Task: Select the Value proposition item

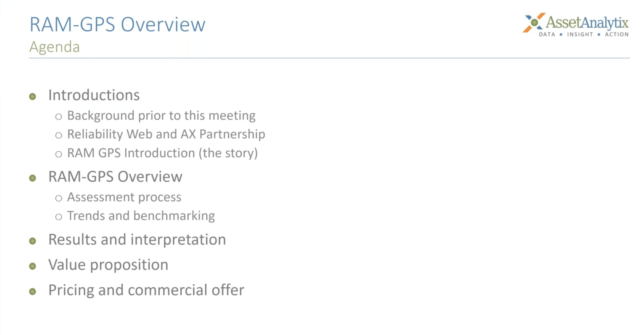Action: pos(108,265)
